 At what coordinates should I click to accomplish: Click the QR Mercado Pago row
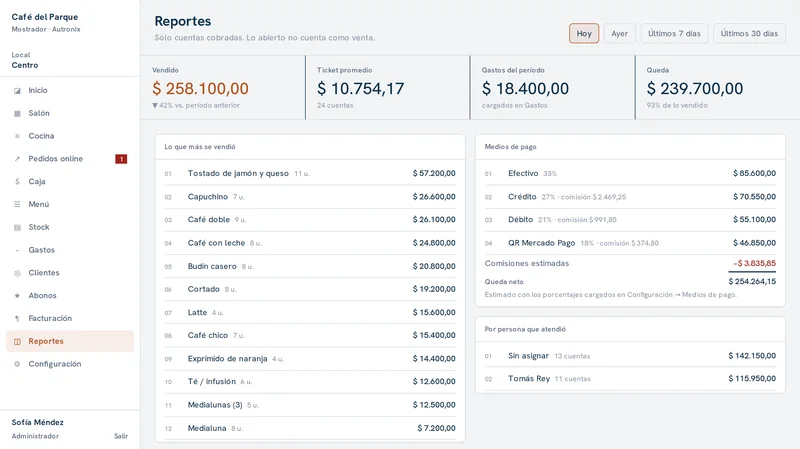tap(630, 243)
